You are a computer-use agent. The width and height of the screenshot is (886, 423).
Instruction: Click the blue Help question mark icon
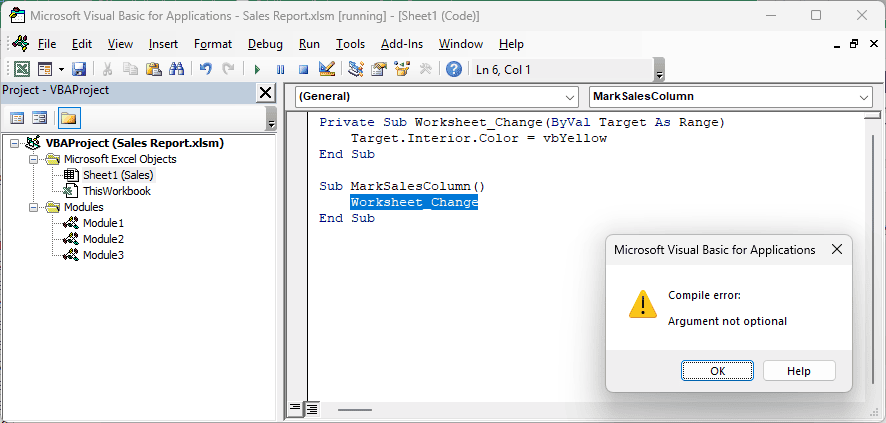[x=454, y=69]
